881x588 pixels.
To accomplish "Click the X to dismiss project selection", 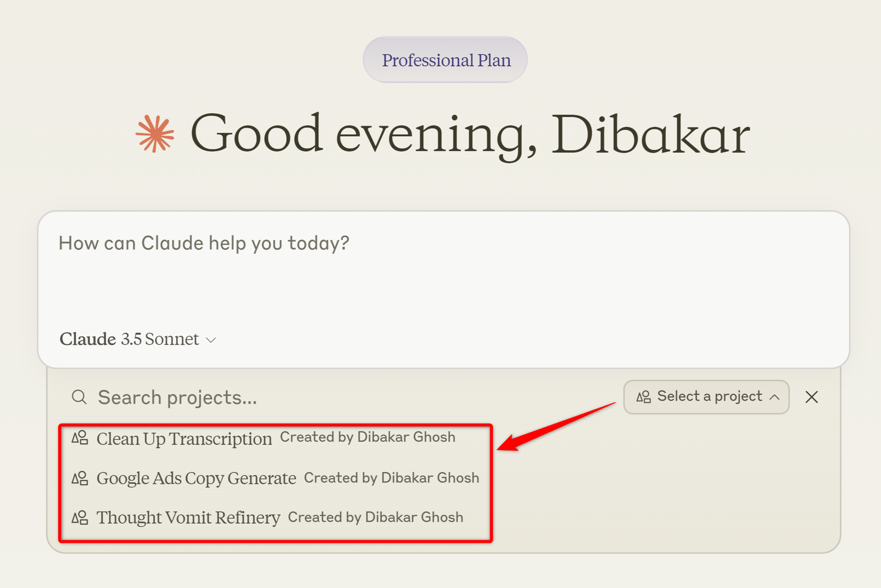I will tap(812, 397).
